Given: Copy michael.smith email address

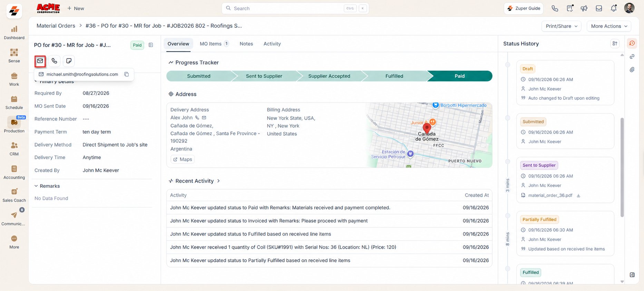Looking at the screenshot, I should click(127, 74).
